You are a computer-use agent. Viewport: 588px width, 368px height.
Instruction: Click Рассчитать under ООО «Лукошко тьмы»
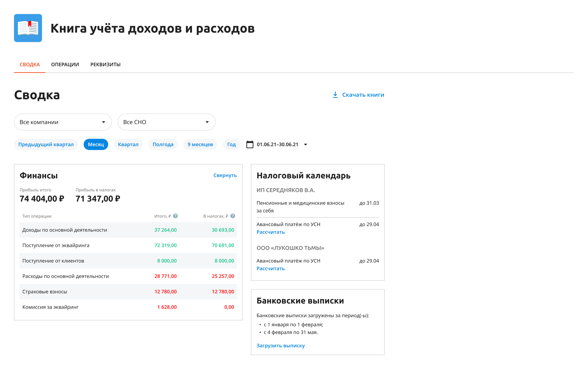tap(270, 268)
